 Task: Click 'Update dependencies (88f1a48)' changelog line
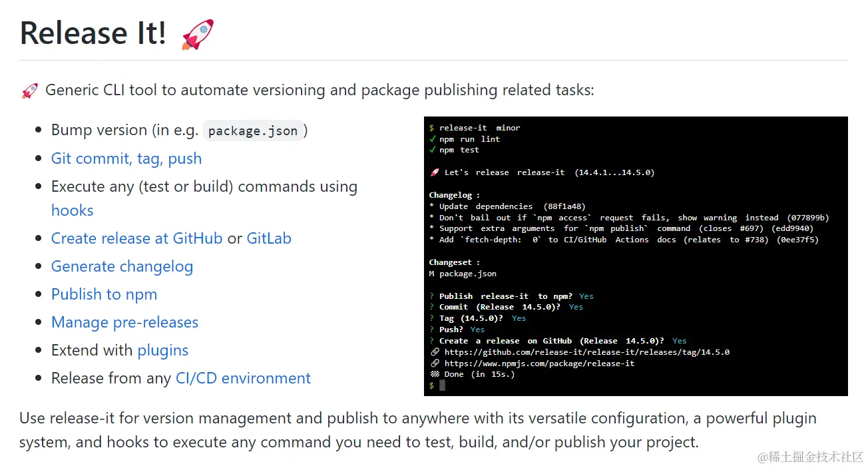click(x=507, y=206)
